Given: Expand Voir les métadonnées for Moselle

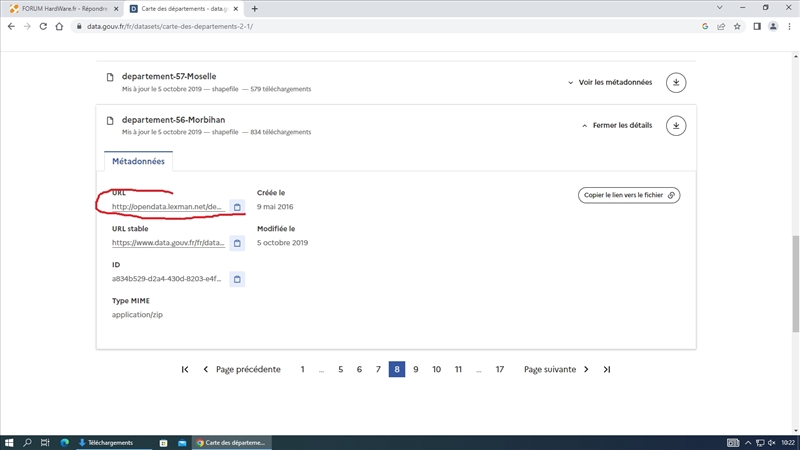Looking at the screenshot, I should pos(609,82).
